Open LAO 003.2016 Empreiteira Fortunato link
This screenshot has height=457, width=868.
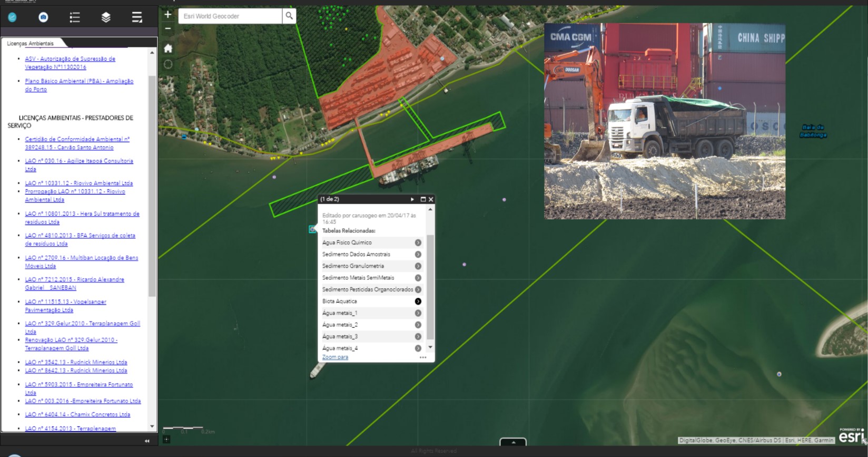pyautogui.click(x=83, y=401)
